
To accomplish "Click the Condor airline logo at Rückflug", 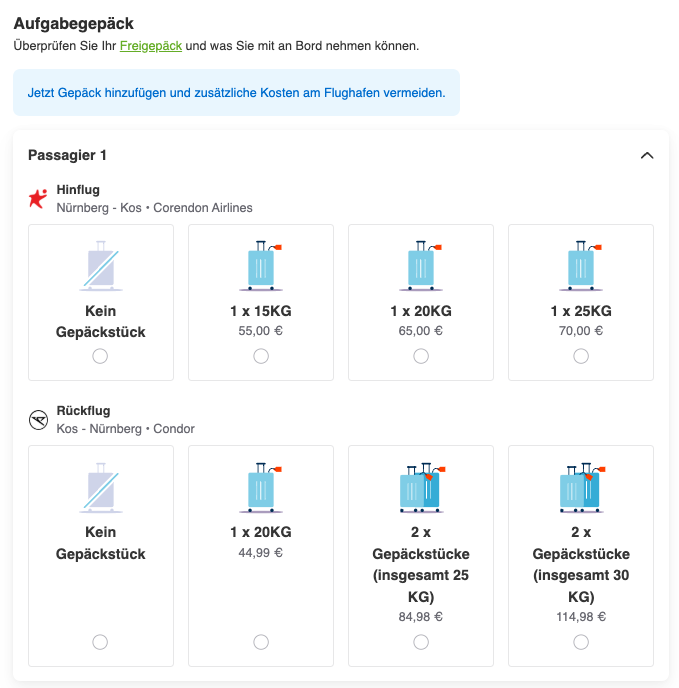I will pos(39,420).
